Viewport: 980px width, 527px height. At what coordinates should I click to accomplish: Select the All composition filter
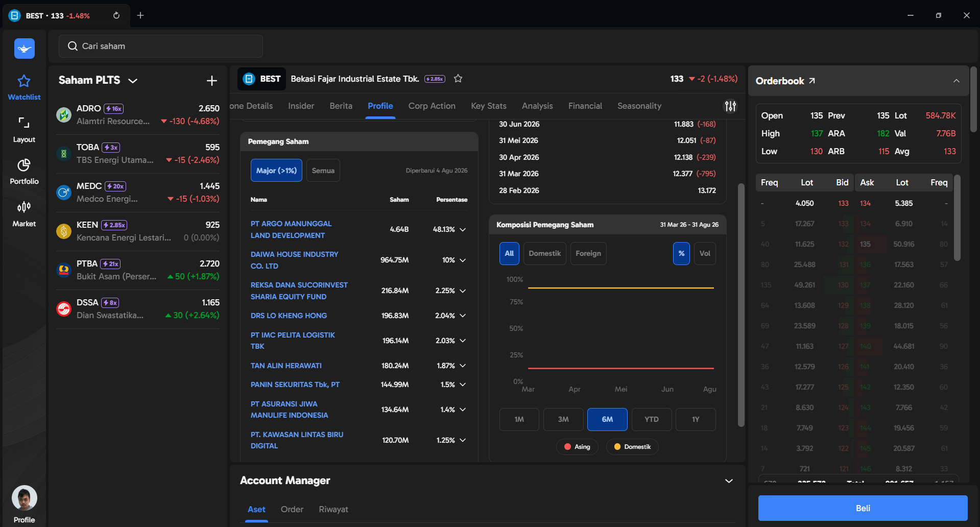click(x=509, y=253)
